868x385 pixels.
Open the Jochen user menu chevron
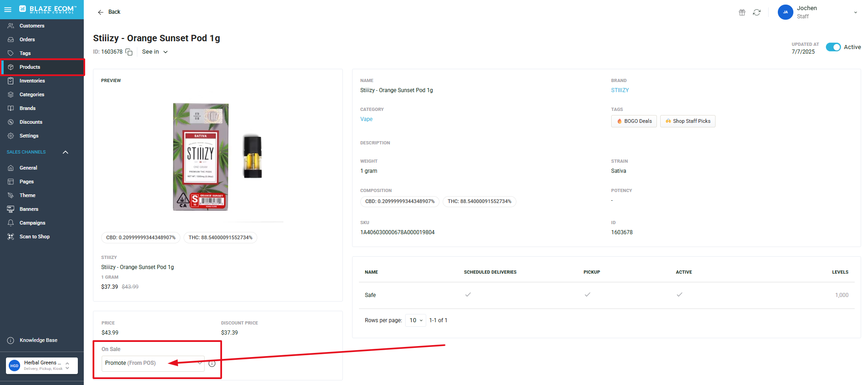pos(856,12)
